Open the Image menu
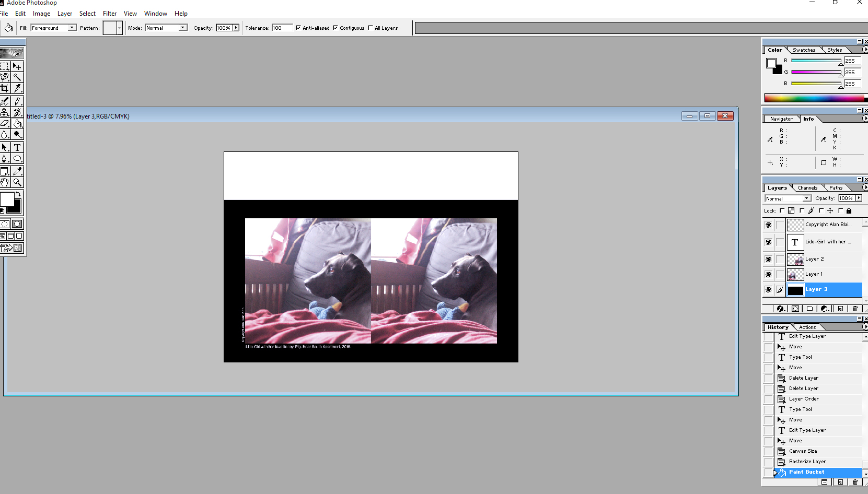The height and width of the screenshot is (494, 868). tap(42, 14)
